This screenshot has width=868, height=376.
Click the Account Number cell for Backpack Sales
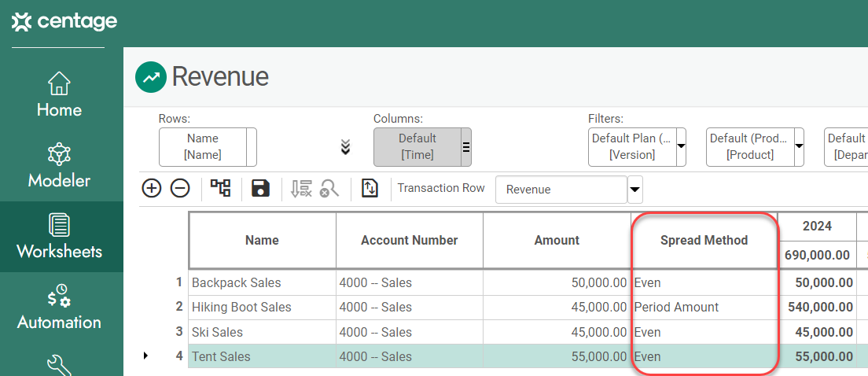point(410,282)
